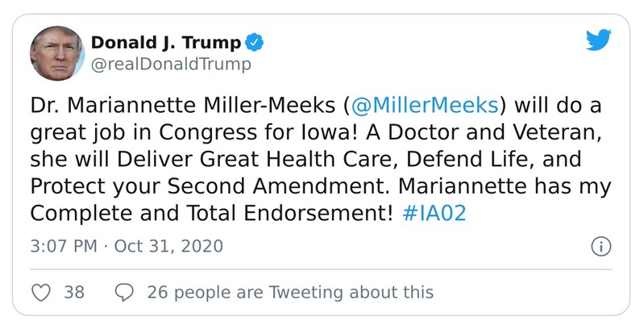Image resolution: width=644 pixels, height=329 pixels.
Task: Click the phrase "Complete and Total Endorsement!"
Action: (210, 213)
